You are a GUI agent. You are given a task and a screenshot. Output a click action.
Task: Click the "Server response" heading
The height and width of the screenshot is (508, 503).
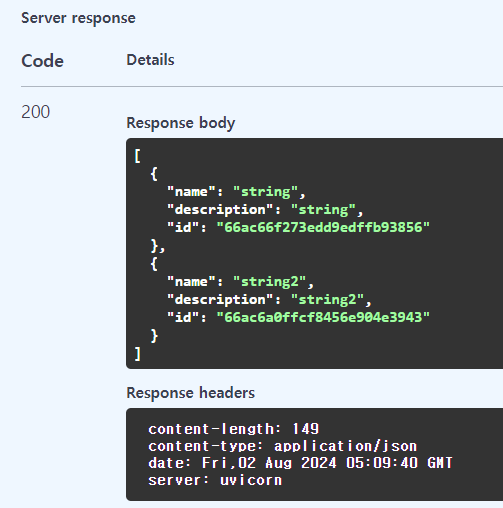point(78,18)
